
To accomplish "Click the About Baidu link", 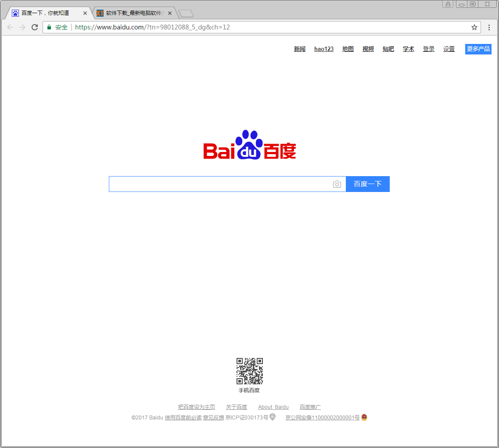I will [273, 407].
